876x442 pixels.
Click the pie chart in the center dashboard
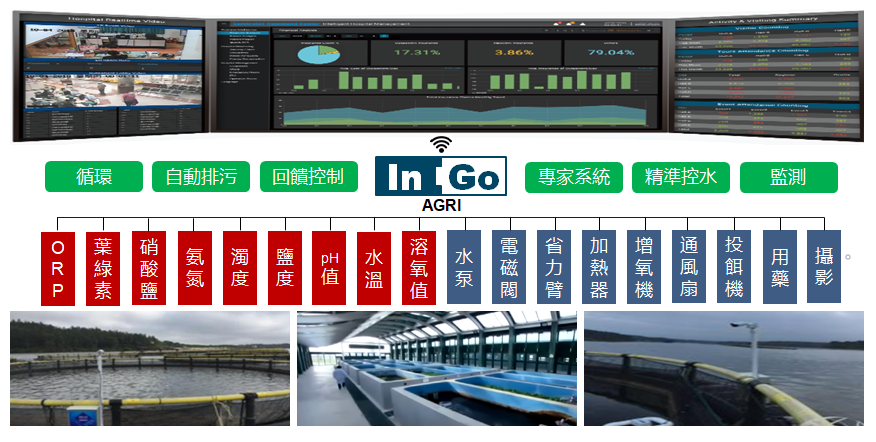tap(319, 51)
